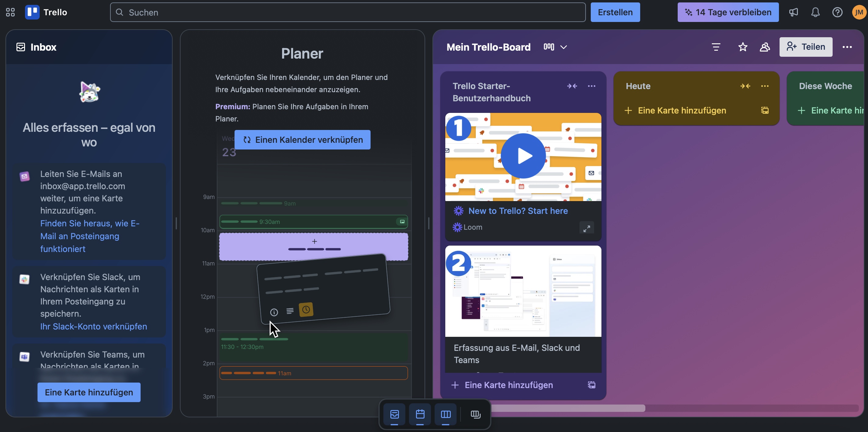The height and width of the screenshot is (432, 868).
Task: Click the Inbox panel header icon
Action: 20,47
